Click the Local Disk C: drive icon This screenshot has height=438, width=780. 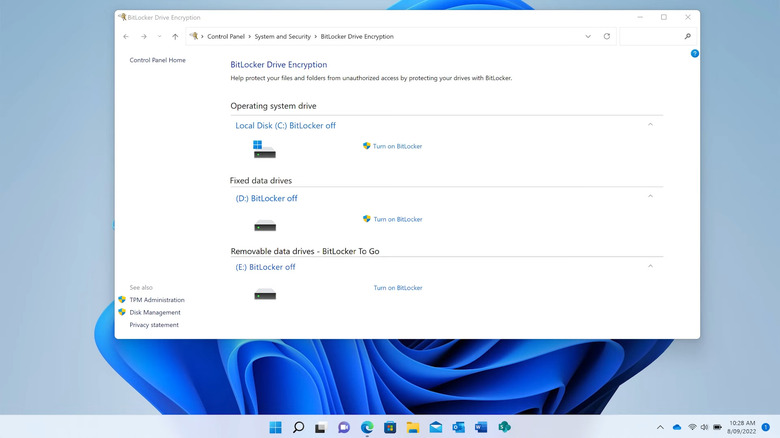pos(264,148)
